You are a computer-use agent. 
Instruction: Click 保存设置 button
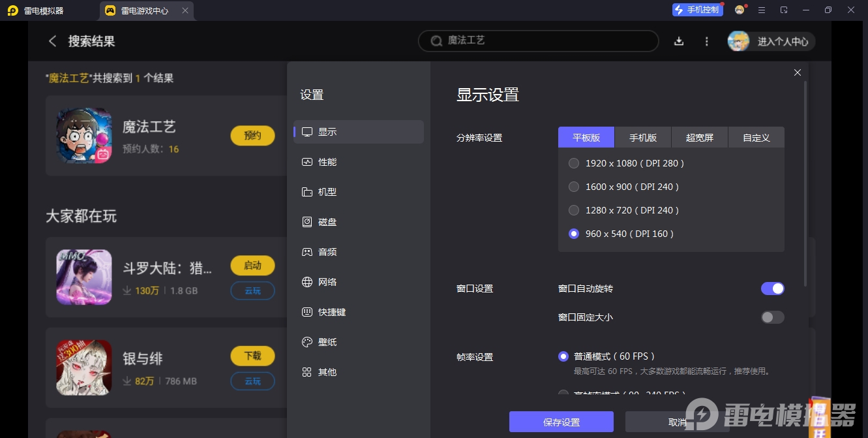(561, 422)
